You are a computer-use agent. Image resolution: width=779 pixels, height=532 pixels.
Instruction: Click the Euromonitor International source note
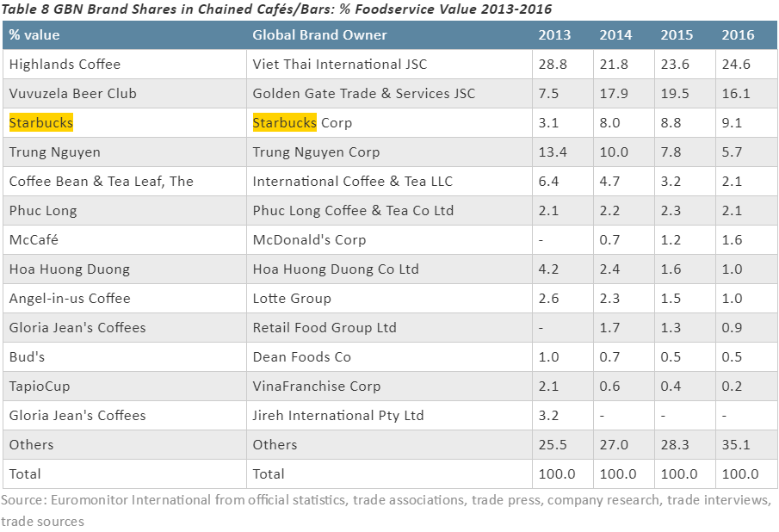[386, 510]
